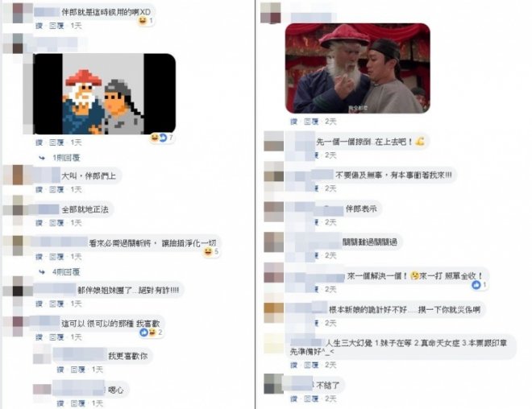The image size is (532, 409).
Task: Open the pixel art meme image
Action: [x=105, y=94]
